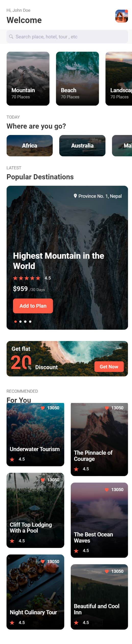Choose the Africa destination tile
The image size is (132, 644).
click(x=30, y=146)
